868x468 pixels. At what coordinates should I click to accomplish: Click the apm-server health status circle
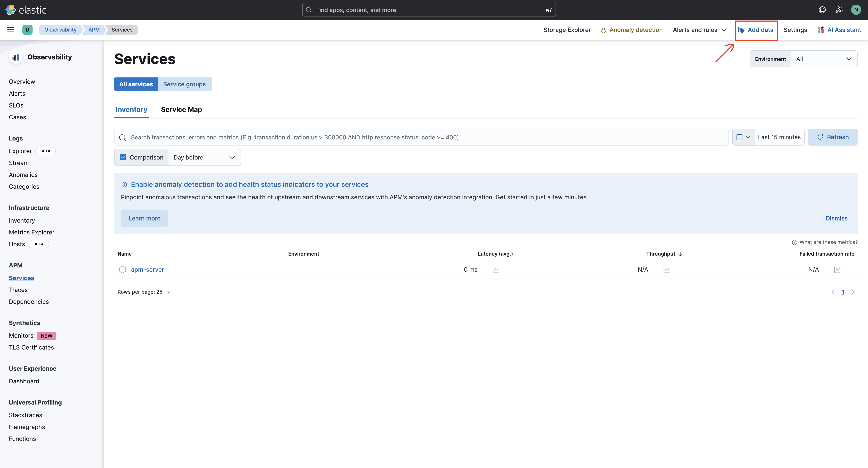[x=123, y=269]
